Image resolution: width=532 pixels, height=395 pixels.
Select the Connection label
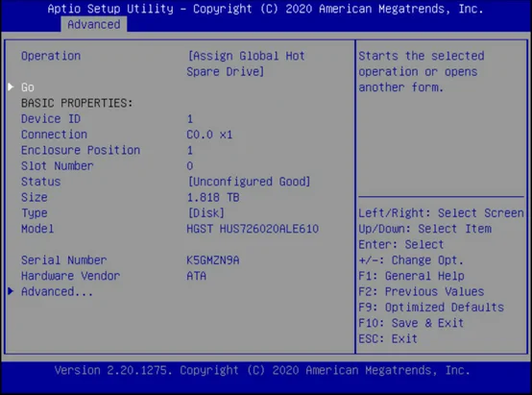[55, 135]
